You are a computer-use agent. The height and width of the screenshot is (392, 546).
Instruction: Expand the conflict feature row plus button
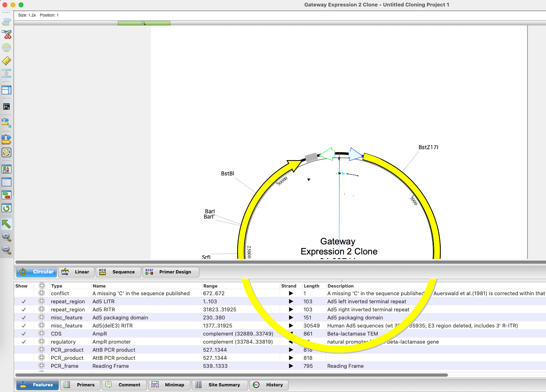pyautogui.click(x=42, y=293)
